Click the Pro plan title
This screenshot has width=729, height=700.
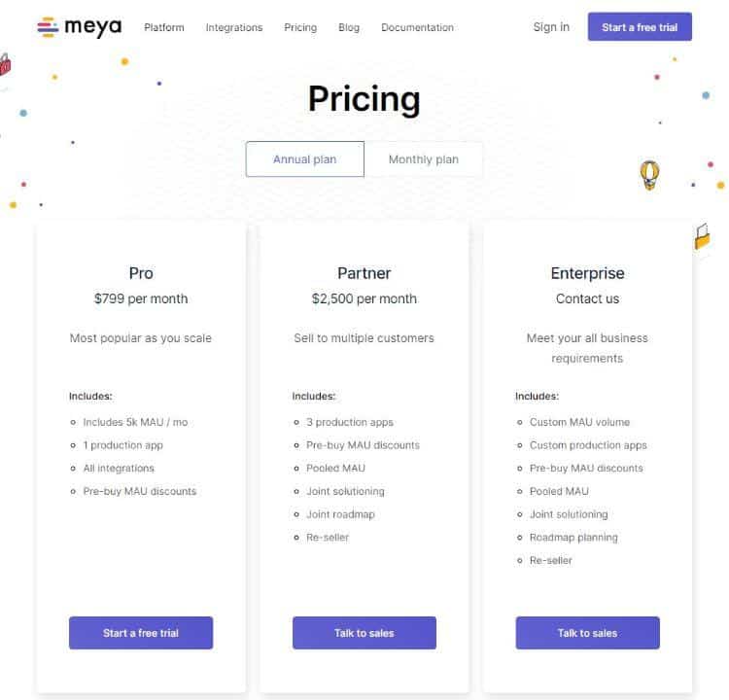(x=141, y=273)
